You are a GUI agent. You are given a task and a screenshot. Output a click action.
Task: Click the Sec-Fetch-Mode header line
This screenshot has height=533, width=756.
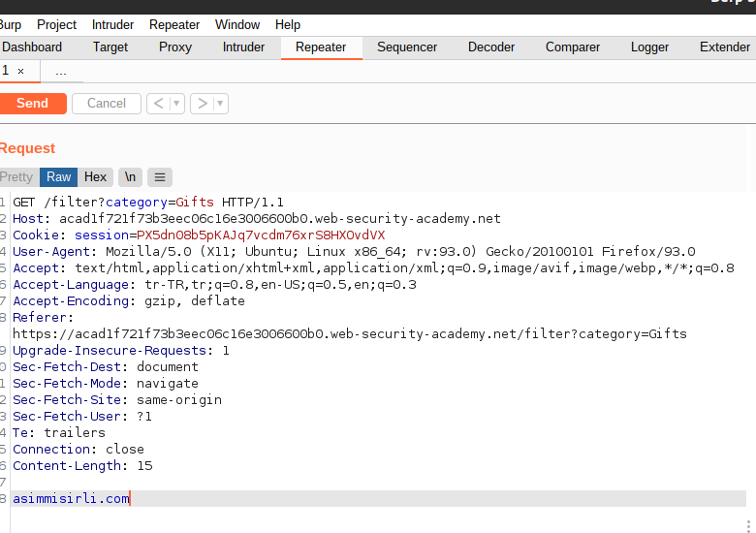click(x=106, y=383)
